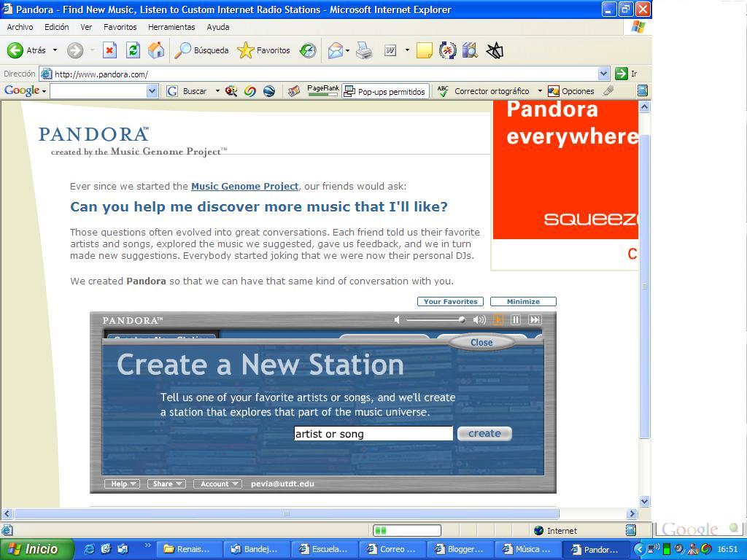Open the Favoritos menu in the menu bar
This screenshot has width=747, height=560.
point(120,27)
